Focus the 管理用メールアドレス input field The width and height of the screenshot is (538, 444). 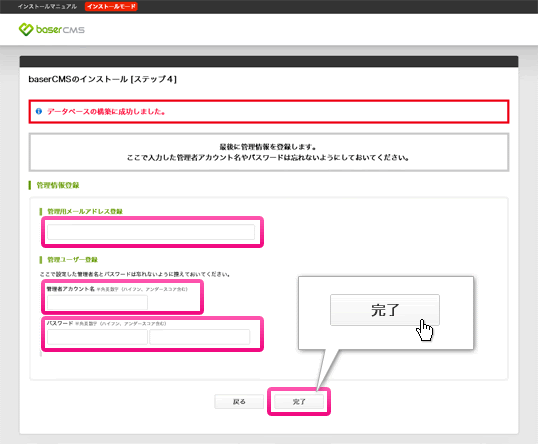151,232
